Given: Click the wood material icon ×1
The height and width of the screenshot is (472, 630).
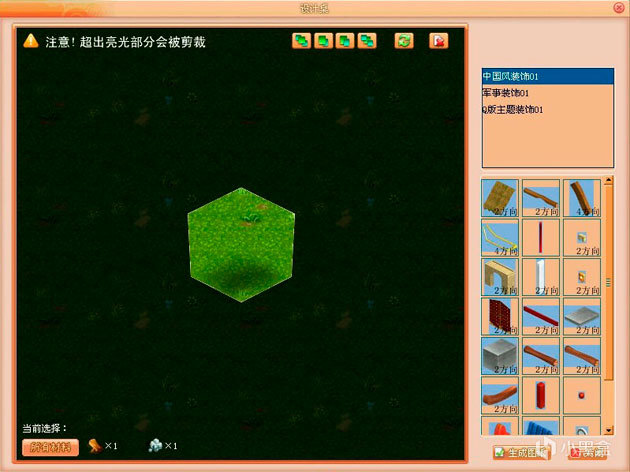Looking at the screenshot, I should [95, 445].
